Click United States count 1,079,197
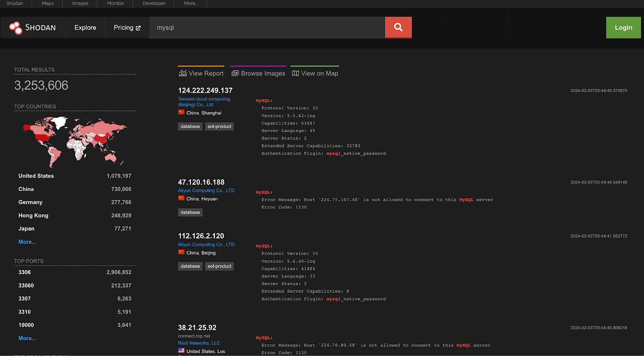The width and height of the screenshot is (644, 356). 119,176
